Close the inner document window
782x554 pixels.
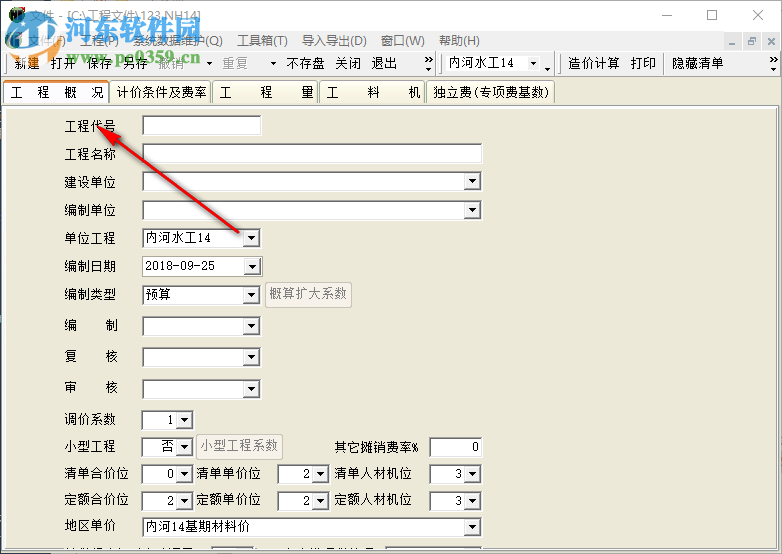pos(771,42)
